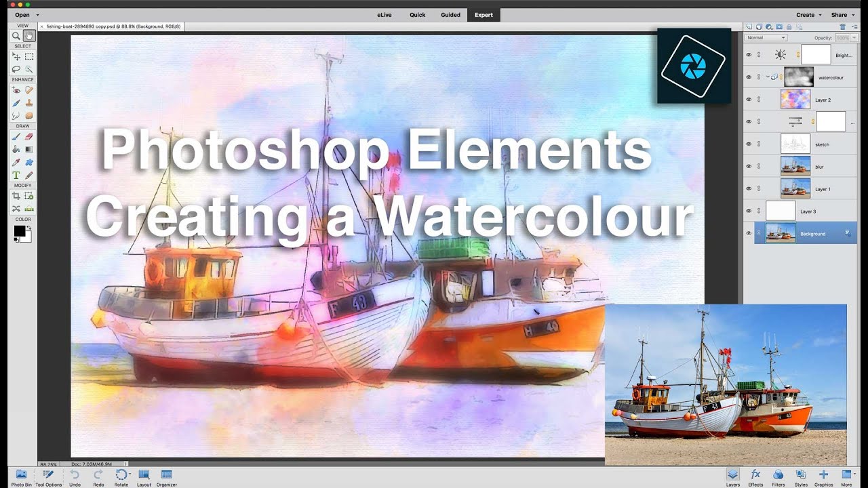This screenshot has width=868, height=488.
Task: Toggle visibility of Layer 3
Action: [x=749, y=211]
